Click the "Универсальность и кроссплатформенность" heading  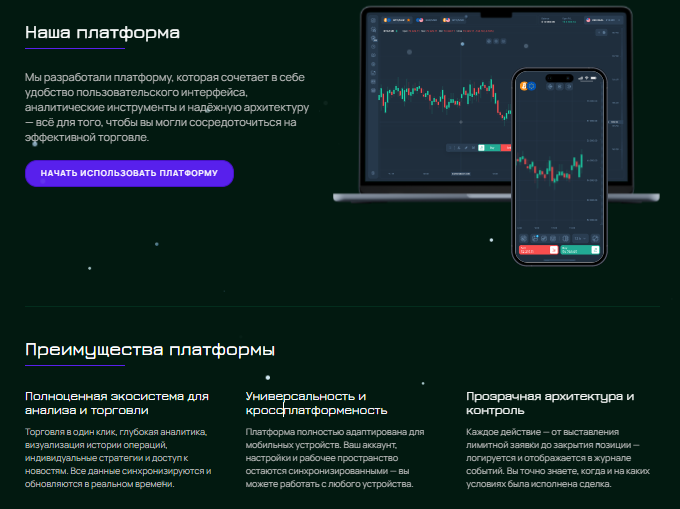(316, 403)
